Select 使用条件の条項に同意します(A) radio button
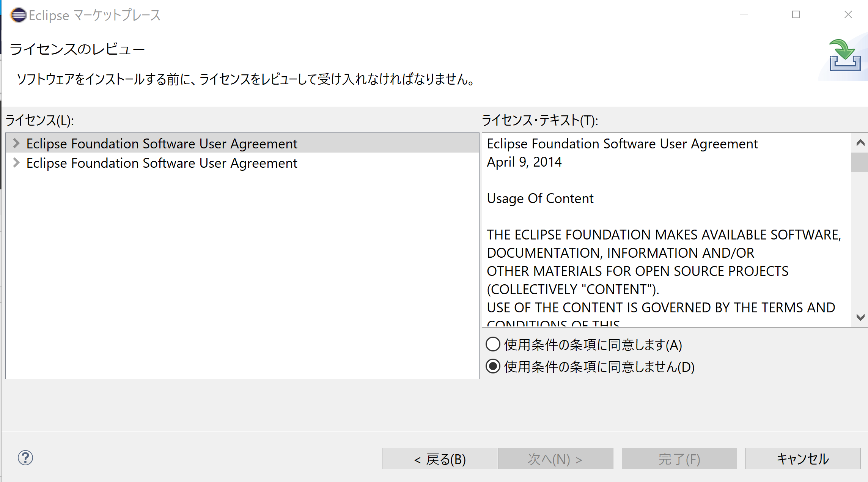The image size is (868, 482). coord(493,345)
